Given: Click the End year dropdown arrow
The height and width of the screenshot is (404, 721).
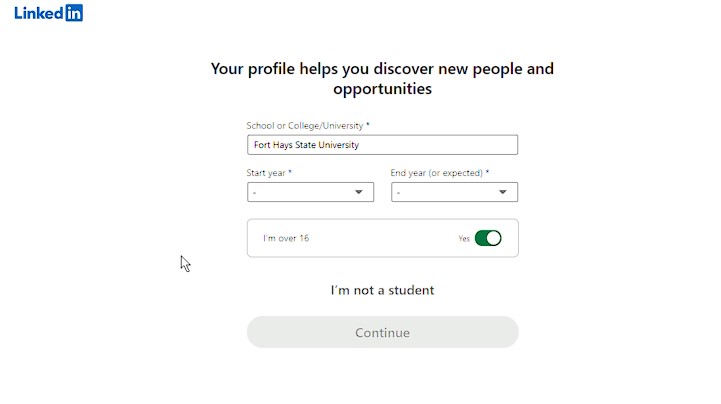Looking at the screenshot, I should coord(503,192).
